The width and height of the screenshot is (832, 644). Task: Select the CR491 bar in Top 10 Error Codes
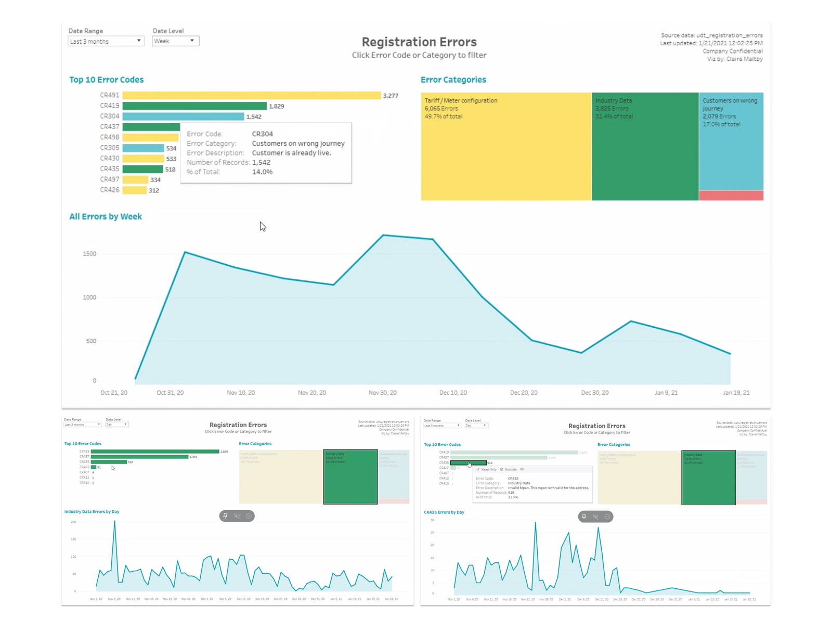252,95
